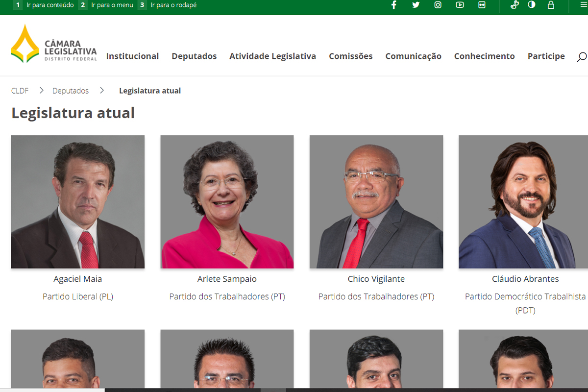Click the Chico Vigilante name link
This screenshot has width=588, height=392.
[376, 279]
